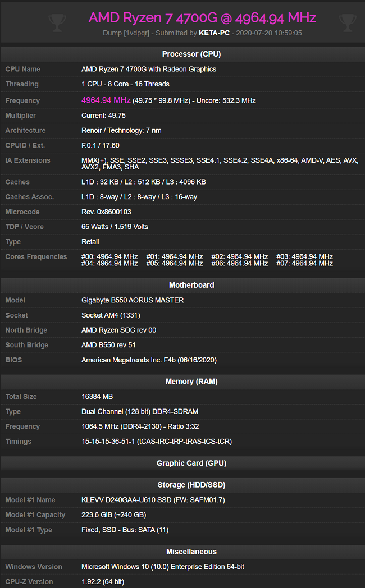Click the Processor (CPU) section header

[191, 54]
